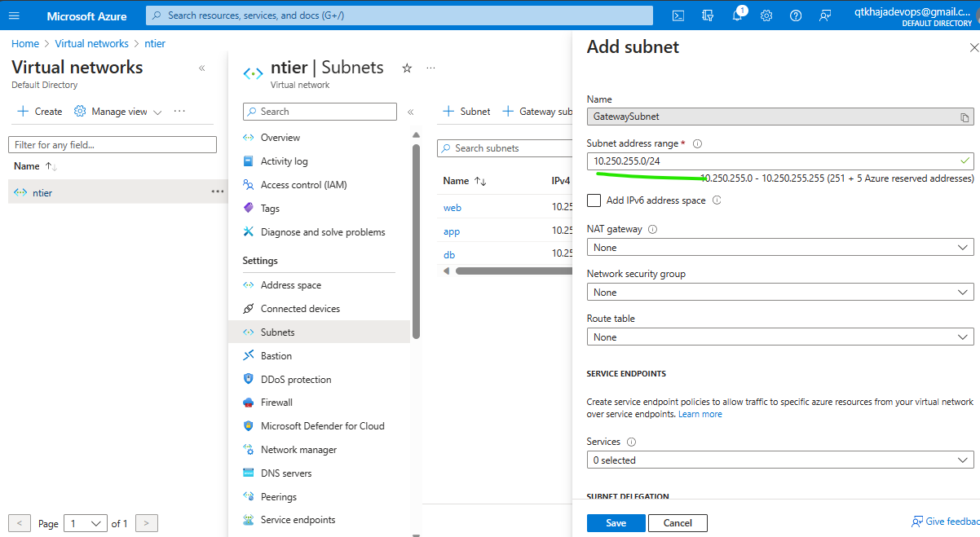The height and width of the screenshot is (537, 980).
Task: Focus the Search subnets box
Action: (505, 148)
